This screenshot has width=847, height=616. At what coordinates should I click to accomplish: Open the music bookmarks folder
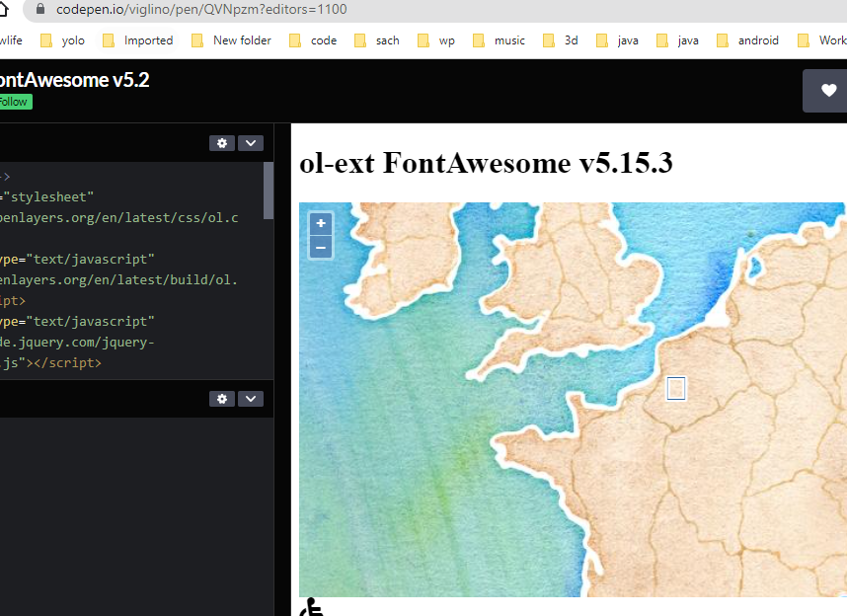click(x=511, y=39)
